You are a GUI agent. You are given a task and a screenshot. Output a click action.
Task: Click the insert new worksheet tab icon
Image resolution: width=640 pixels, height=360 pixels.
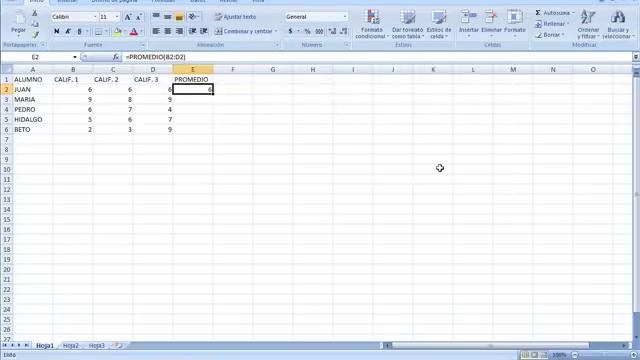point(118,346)
